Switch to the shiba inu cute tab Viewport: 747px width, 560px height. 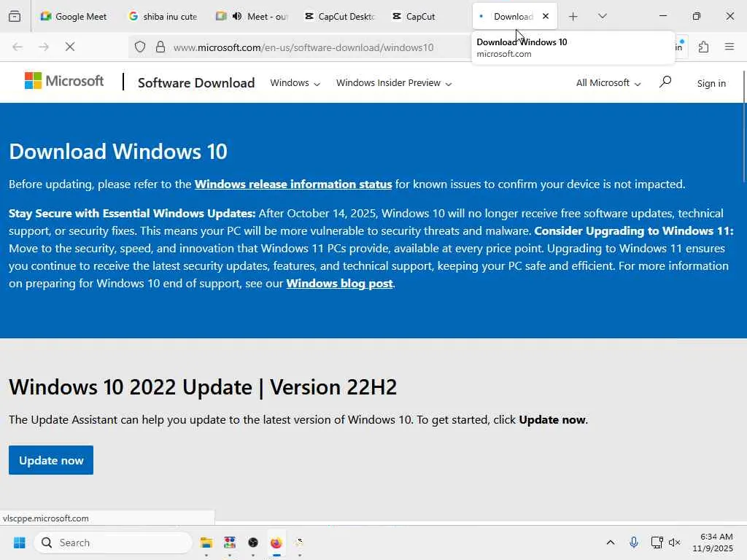coord(163,16)
